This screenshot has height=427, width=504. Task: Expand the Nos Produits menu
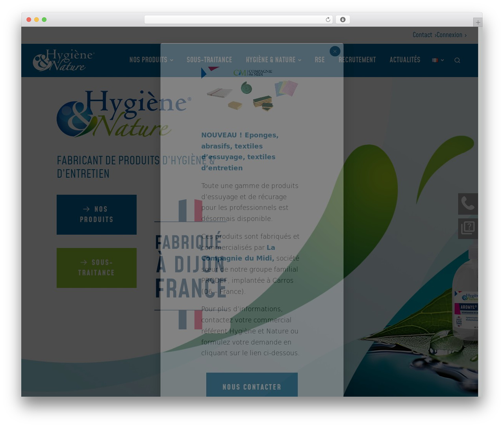151,60
